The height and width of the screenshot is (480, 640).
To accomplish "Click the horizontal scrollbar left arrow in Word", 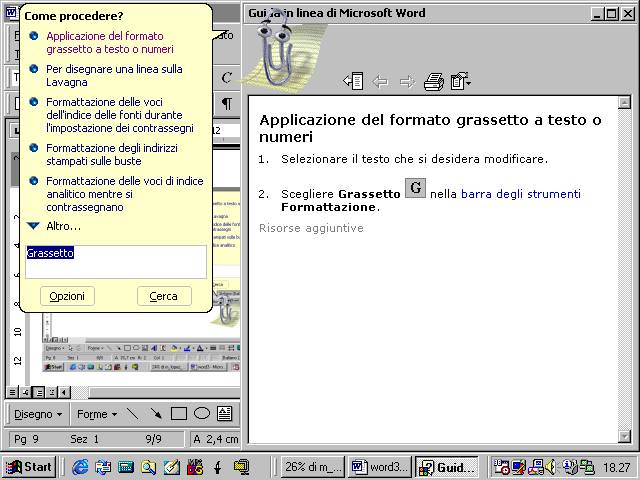I will 64,392.
